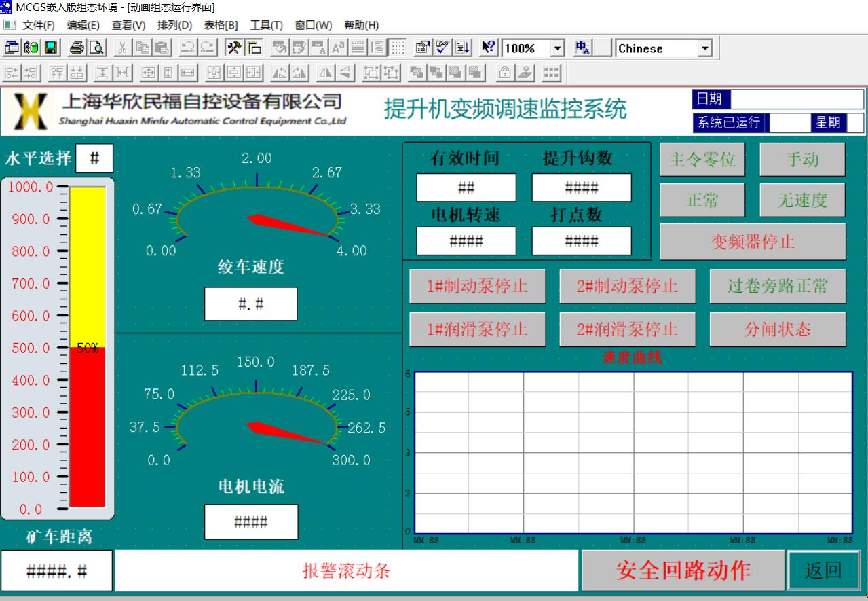Screen dimensions: 868x601
Task: Open the 工具(T) menu
Action: tap(266, 25)
